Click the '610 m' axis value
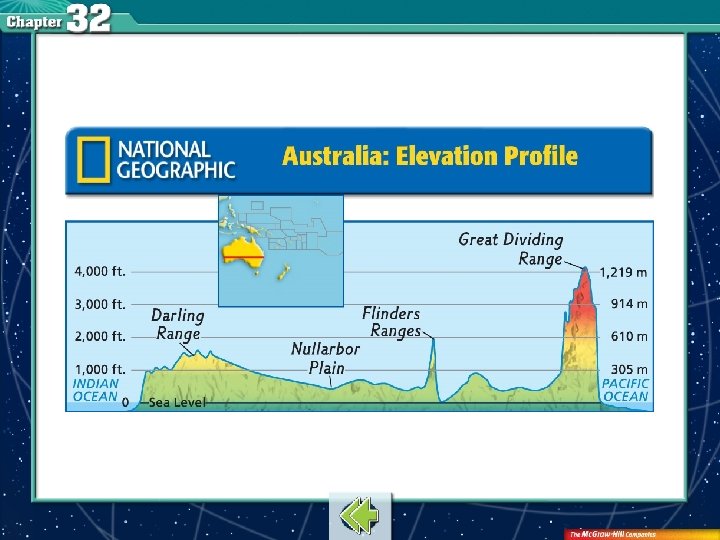Image resolution: width=720 pixels, height=540 pixels. [x=629, y=337]
